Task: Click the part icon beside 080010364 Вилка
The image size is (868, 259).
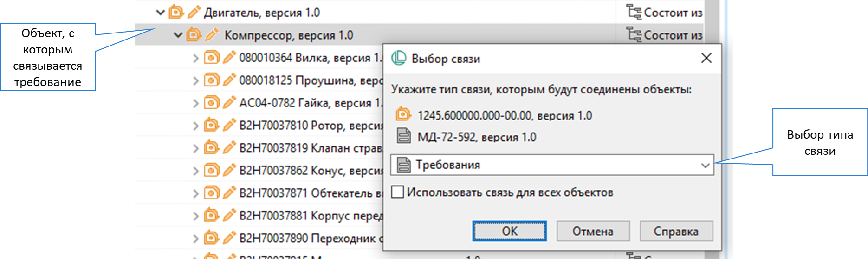Action: tap(211, 58)
